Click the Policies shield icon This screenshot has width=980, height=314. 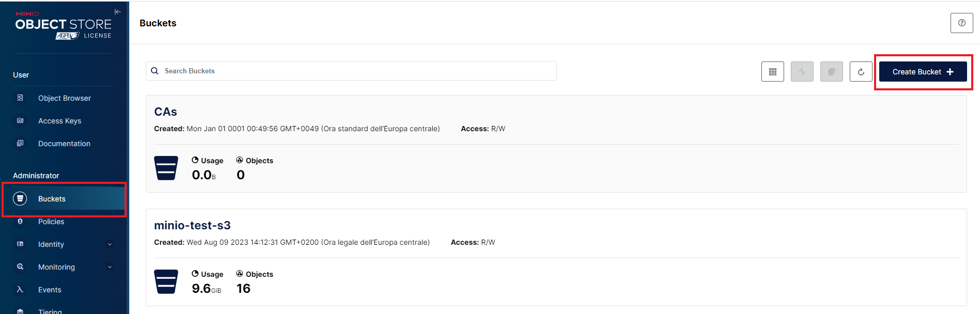[x=20, y=221]
